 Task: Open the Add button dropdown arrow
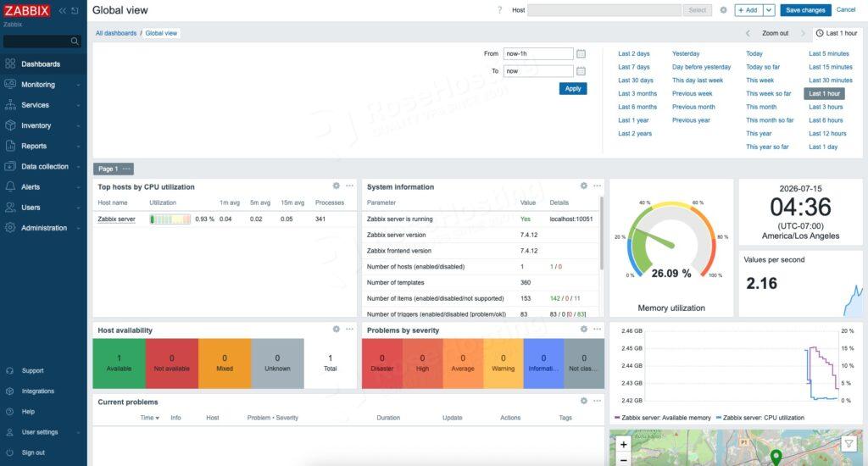tap(768, 10)
